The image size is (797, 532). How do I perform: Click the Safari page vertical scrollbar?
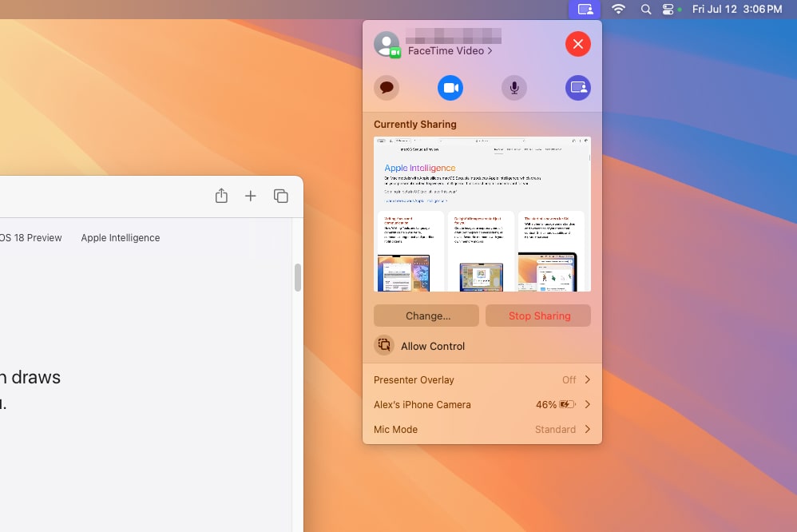click(x=297, y=277)
